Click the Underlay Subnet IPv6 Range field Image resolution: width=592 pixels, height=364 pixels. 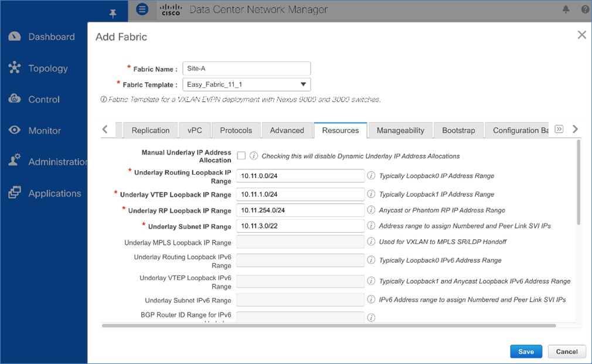(300, 300)
